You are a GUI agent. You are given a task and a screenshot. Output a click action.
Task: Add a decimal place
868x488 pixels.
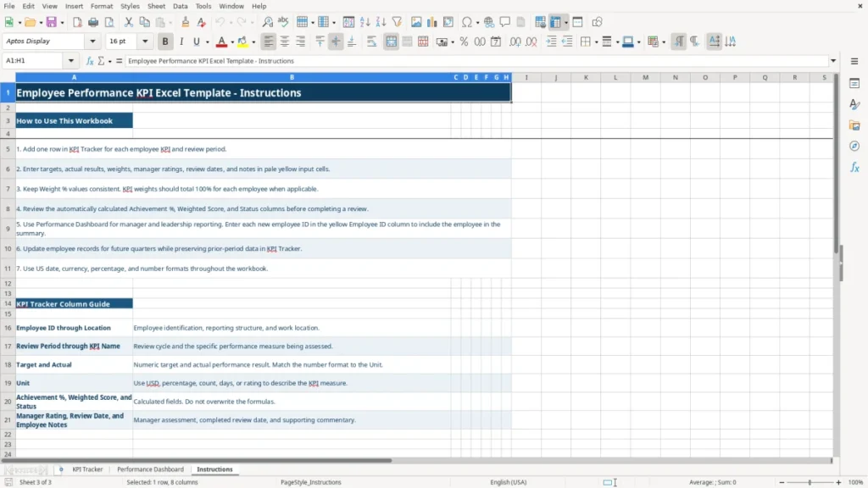[x=515, y=42]
